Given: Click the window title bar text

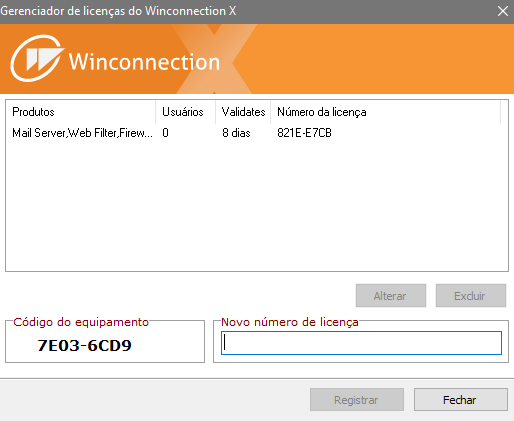Looking at the screenshot, I should pos(118,11).
